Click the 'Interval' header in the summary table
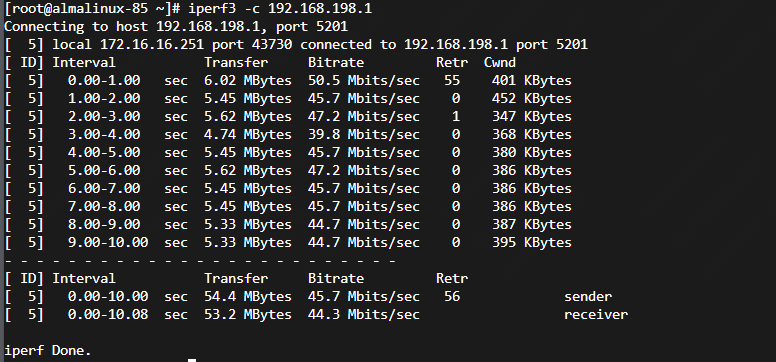Screen dimensions: 776x362 click(84, 278)
